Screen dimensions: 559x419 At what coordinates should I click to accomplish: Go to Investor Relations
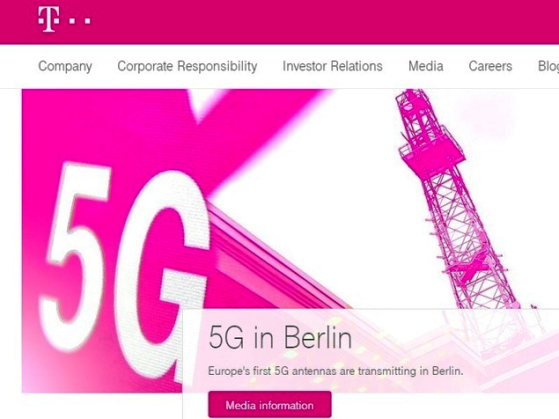point(332,66)
